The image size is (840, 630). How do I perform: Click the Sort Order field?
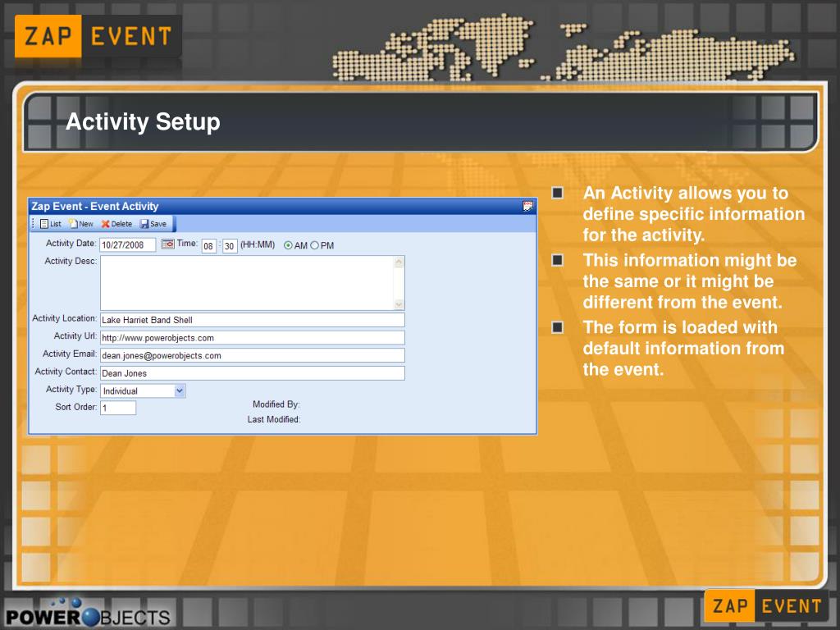(x=118, y=408)
